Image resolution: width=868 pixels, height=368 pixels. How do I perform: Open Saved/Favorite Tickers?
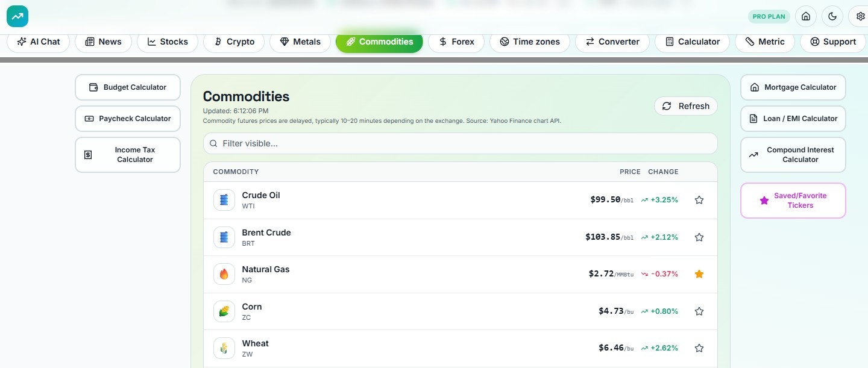793,201
